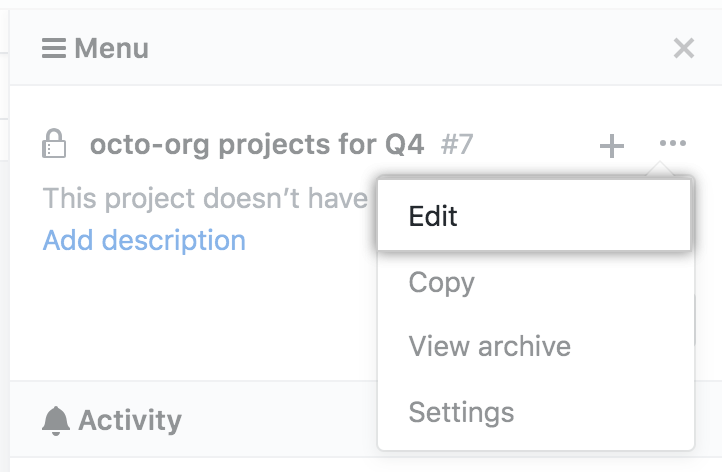This screenshot has width=722, height=472.
Task: Click the plus icon next to project title
Action: (x=611, y=146)
